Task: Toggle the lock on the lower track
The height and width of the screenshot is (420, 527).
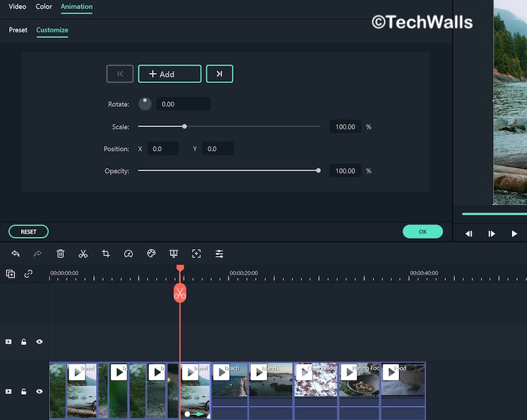Action: (24, 392)
